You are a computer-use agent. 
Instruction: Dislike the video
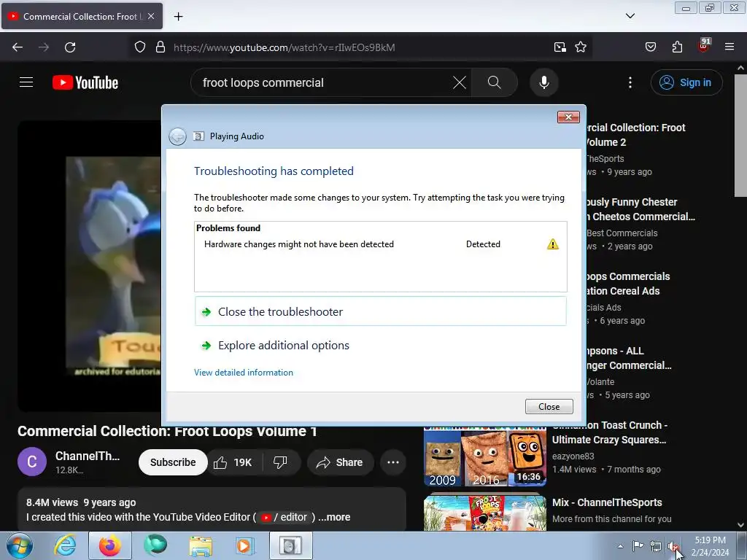click(280, 462)
